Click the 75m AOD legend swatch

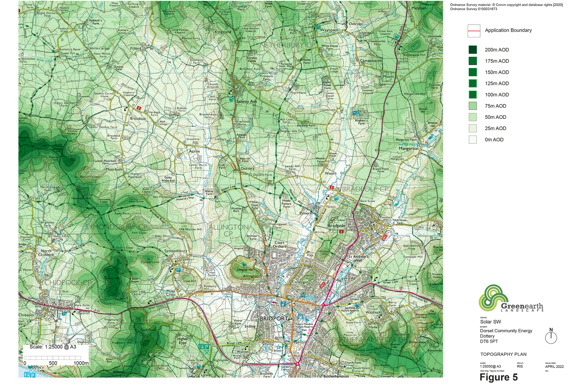[x=473, y=106]
